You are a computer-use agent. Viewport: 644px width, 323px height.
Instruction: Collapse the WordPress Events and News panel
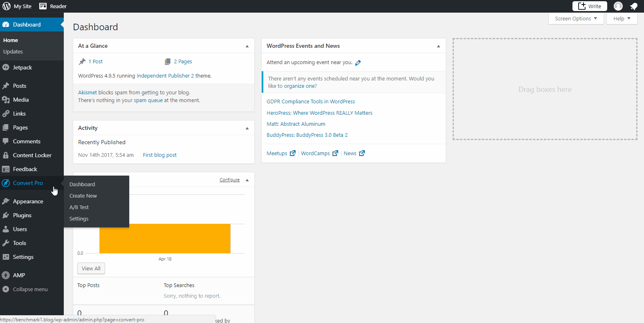pyautogui.click(x=438, y=46)
